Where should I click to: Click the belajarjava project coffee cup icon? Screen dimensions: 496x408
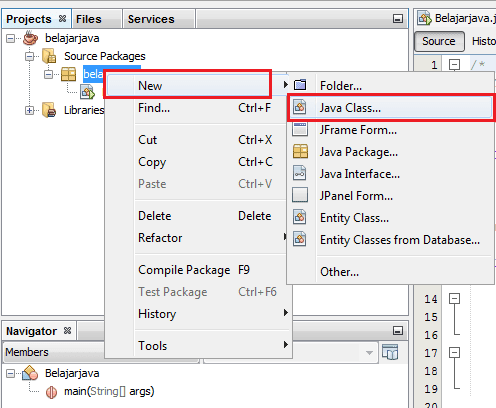[x=30, y=38]
